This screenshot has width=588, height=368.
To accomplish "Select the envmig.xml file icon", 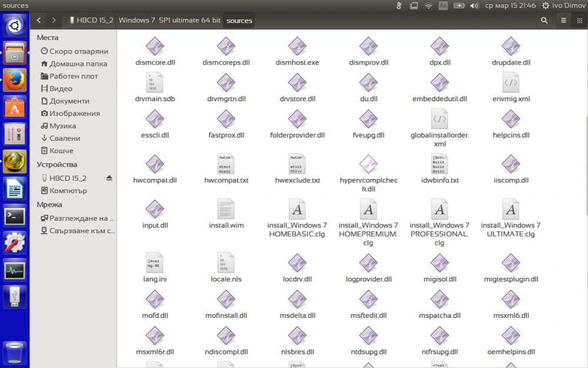I will [511, 82].
